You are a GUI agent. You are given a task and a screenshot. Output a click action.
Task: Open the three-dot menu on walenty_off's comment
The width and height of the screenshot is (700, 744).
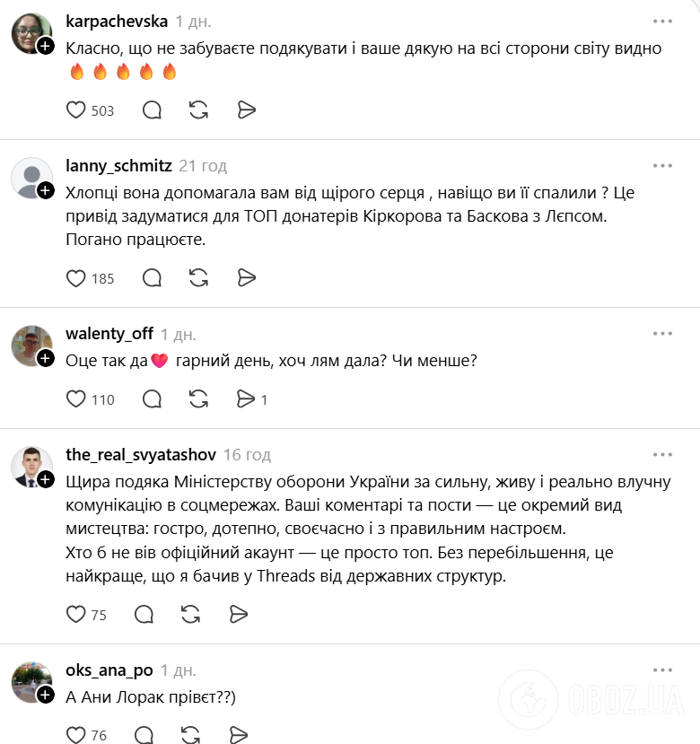pos(663,332)
